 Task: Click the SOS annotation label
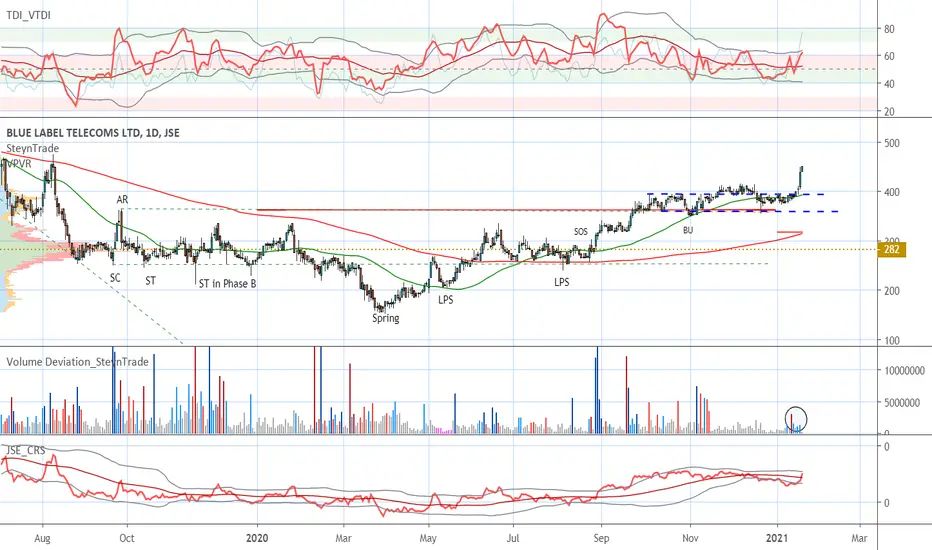[581, 232]
